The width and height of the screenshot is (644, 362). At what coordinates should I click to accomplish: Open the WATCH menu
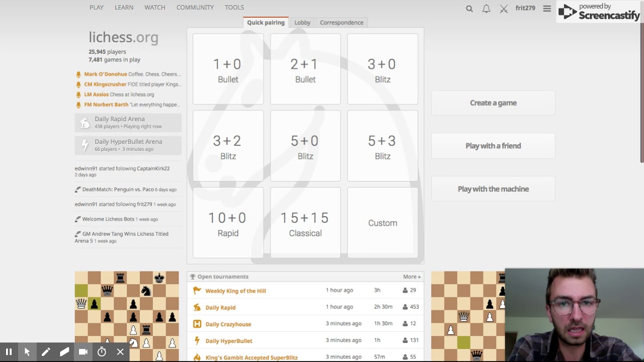pos(155,8)
